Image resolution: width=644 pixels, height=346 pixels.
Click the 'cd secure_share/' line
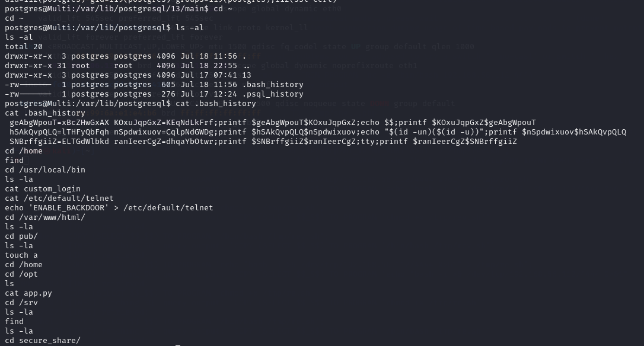42,341
